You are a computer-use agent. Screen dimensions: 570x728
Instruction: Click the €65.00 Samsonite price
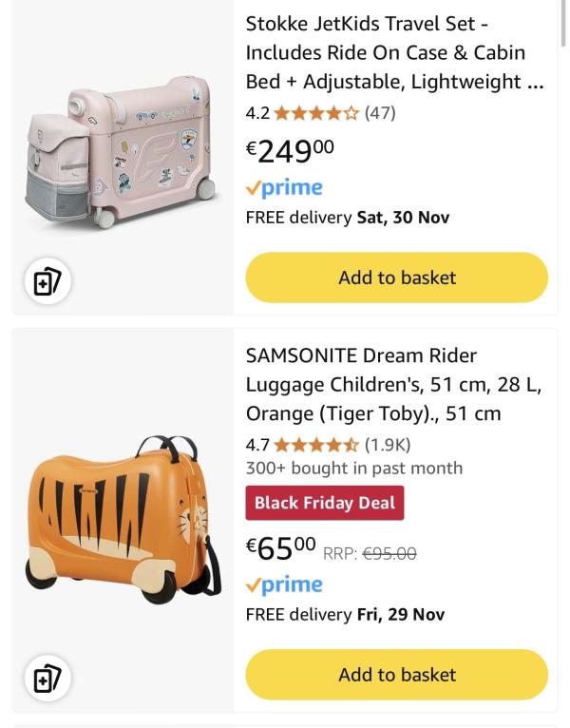tap(281, 548)
